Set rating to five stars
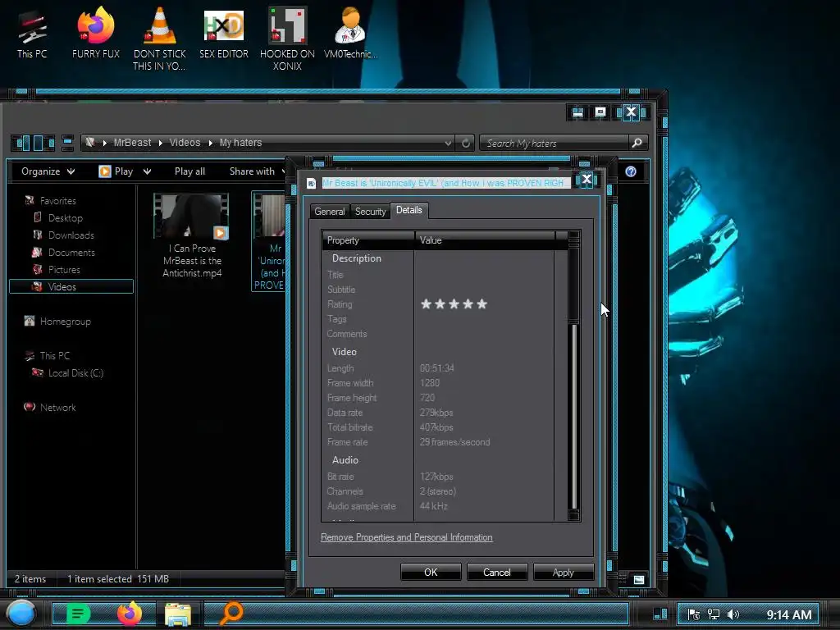Screen dimensions: 840x630 point(482,304)
